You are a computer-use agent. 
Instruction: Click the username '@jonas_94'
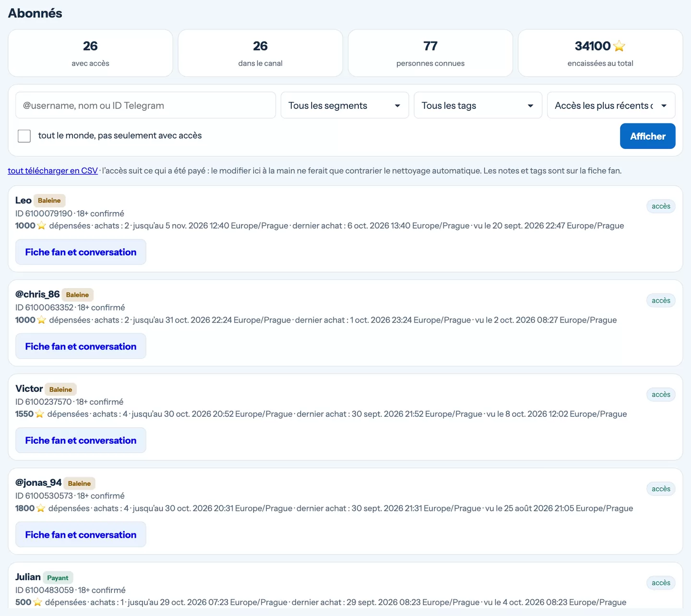click(38, 483)
